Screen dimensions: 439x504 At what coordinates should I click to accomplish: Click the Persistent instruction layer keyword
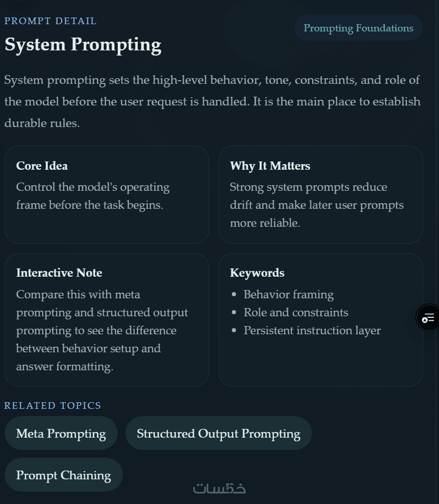[x=312, y=330]
